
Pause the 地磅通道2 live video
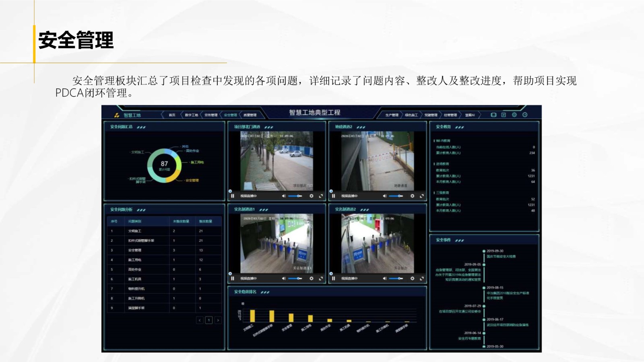pyautogui.click(x=333, y=196)
